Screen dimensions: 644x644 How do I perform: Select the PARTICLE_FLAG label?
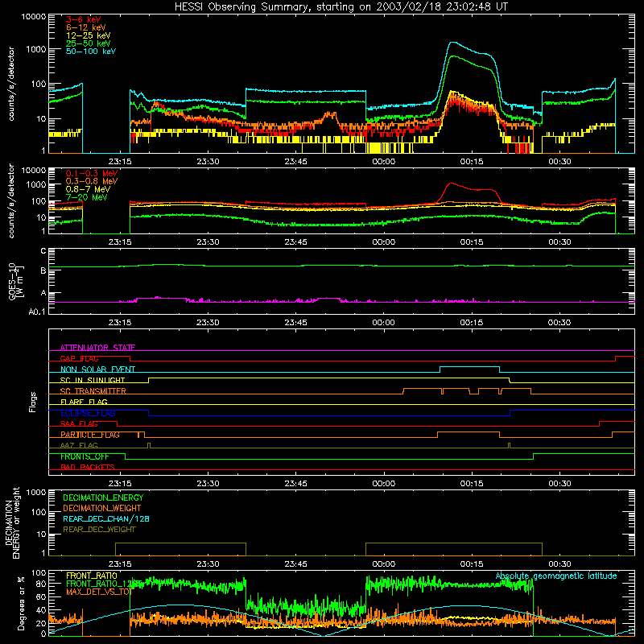click(x=90, y=435)
